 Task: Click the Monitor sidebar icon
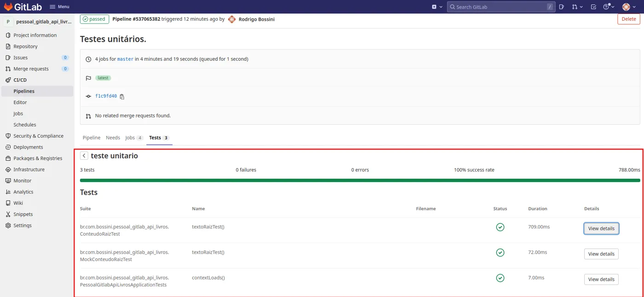click(x=8, y=181)
